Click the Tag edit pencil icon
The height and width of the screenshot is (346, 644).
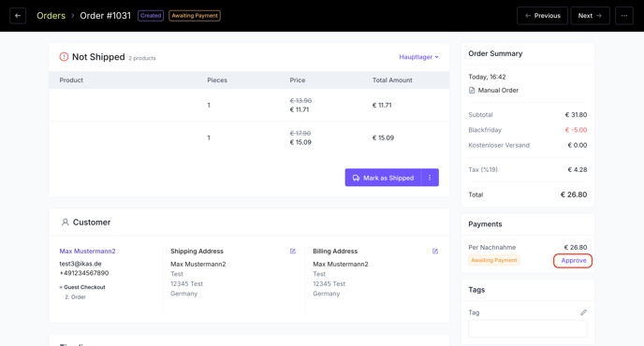(583, 312)
